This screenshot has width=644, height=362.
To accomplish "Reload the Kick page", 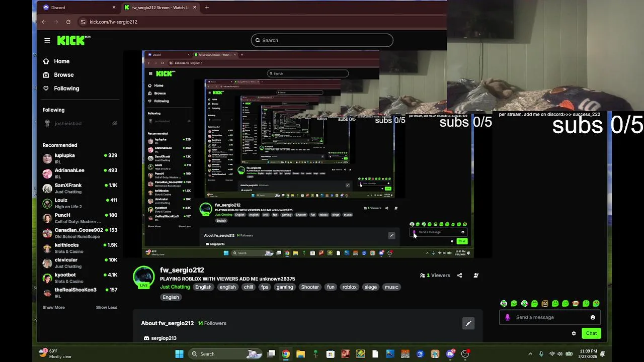I will [x=68, y=22].
